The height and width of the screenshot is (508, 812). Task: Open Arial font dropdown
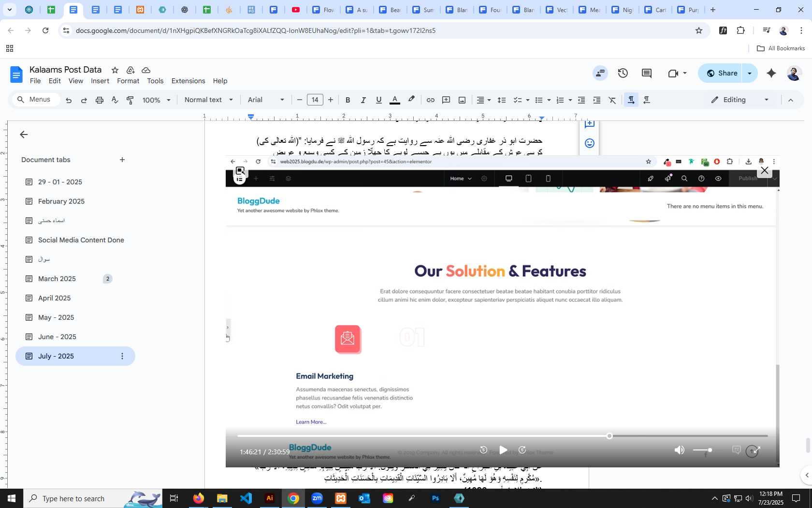[266, 100]
